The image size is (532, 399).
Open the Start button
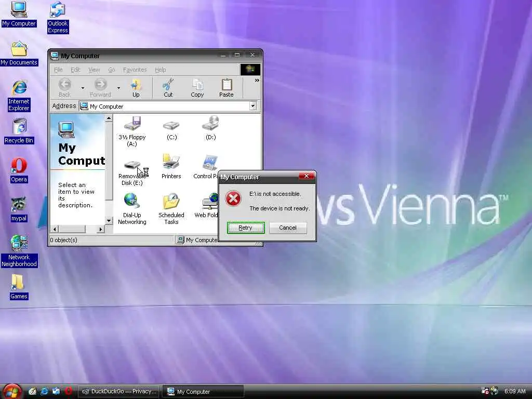click(x=11, y=391)
